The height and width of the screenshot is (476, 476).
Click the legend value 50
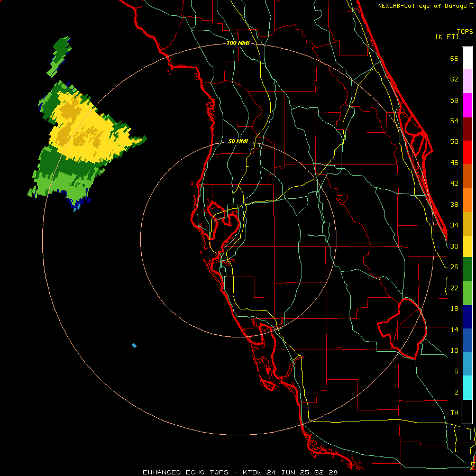coord(454,142)
